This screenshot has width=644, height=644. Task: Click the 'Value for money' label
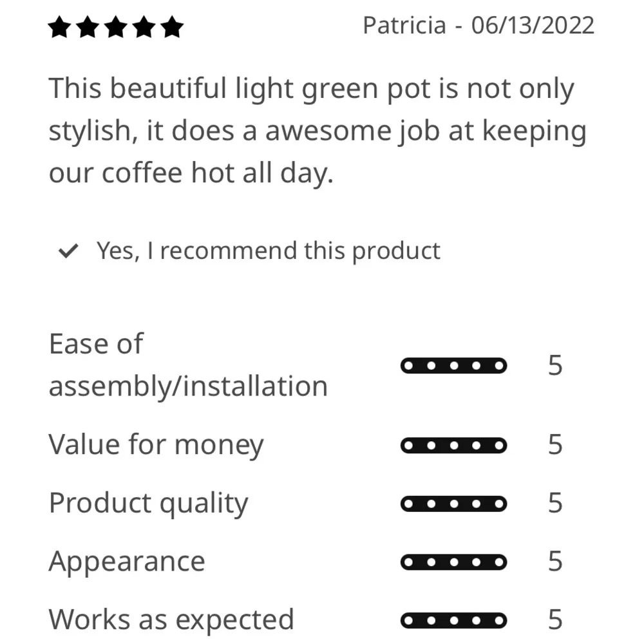pyautogui.click(x=156, y=445)
